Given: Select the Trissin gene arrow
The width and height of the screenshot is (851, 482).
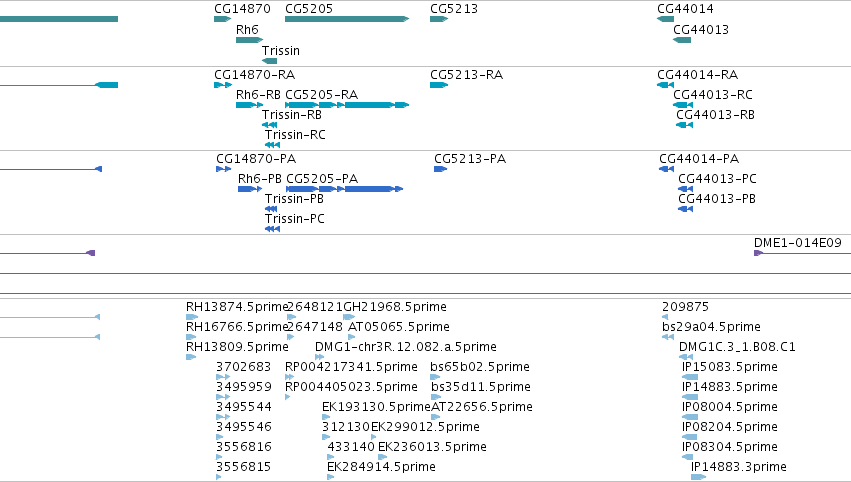Looking at the screenshot, I should pos(269,61).
